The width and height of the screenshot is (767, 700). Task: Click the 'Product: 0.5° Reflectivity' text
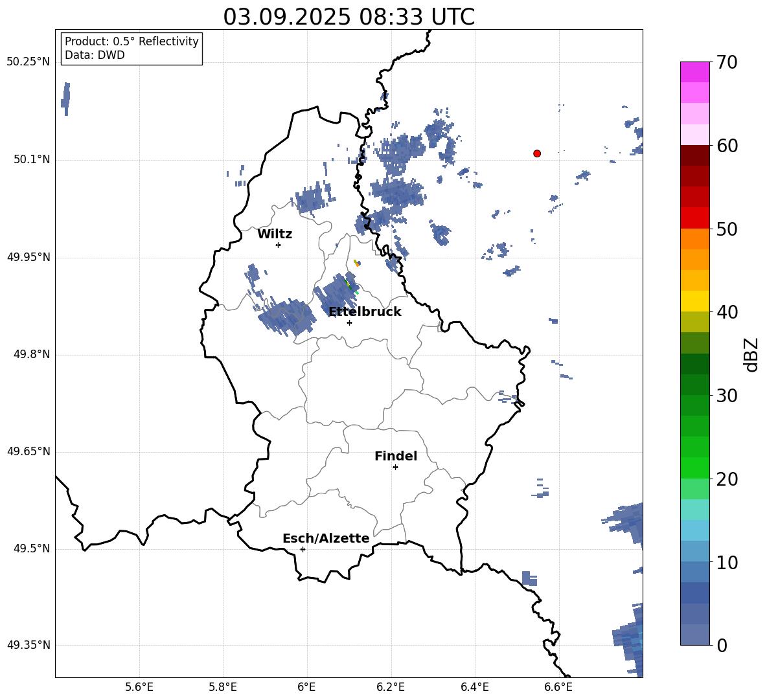point(132,41)
